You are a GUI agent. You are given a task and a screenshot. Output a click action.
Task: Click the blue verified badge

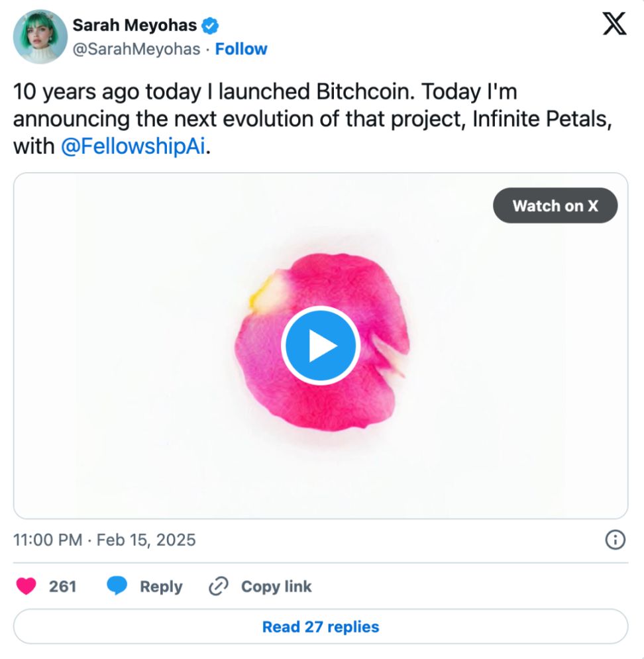click(211, 26)
